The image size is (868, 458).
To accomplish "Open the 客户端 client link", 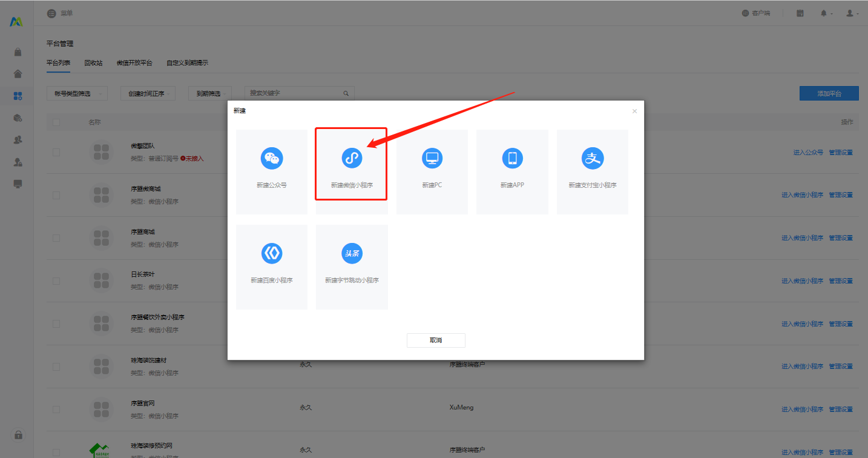I will pyautogui.click(x=756, y=13).
